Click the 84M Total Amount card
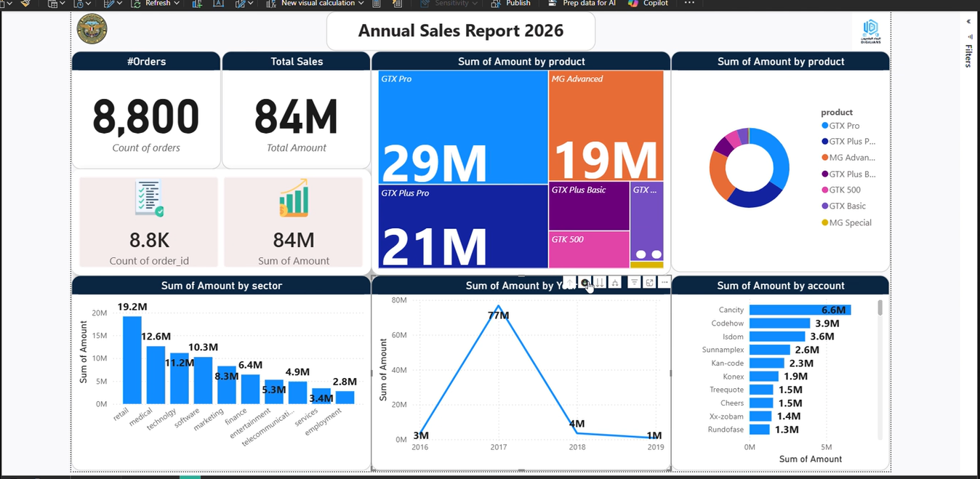980x479 pixels. pos(297,119)
